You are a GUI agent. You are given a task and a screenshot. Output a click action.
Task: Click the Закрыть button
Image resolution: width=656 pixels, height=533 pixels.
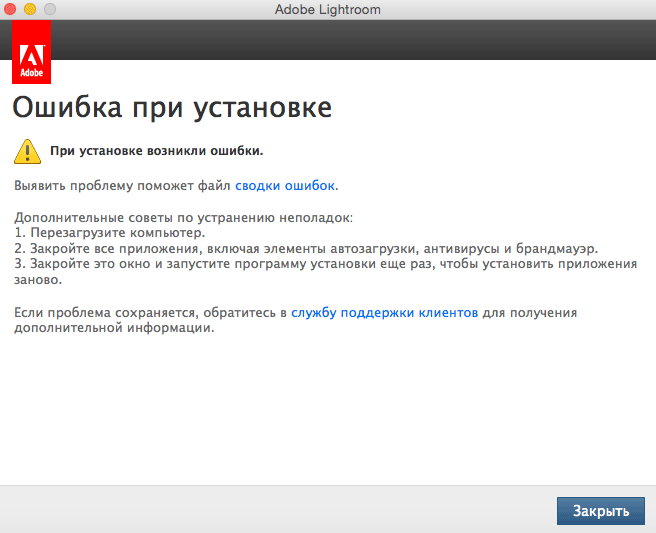(600, 511)
